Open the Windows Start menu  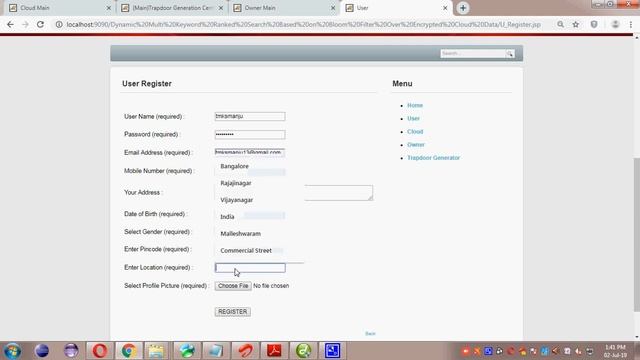click(x=12, y=351)
